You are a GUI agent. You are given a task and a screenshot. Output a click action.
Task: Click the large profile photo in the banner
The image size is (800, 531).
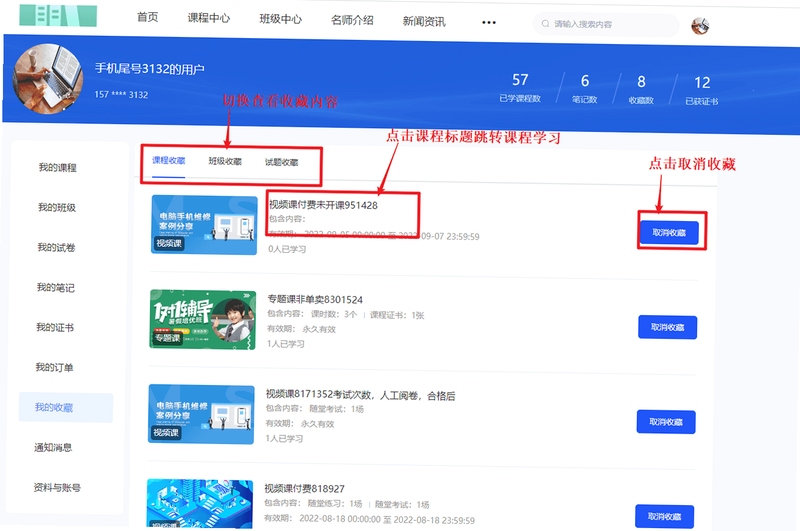pyautogui.click(x=48, y=79)
